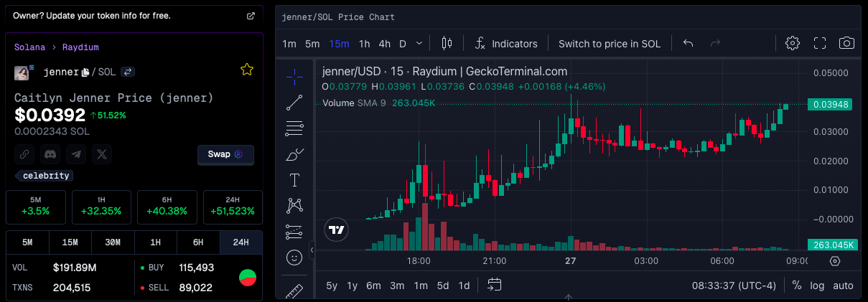Select the 1h chart interval
This screenshot has width=868, height=302.
[x=365, y=44]
